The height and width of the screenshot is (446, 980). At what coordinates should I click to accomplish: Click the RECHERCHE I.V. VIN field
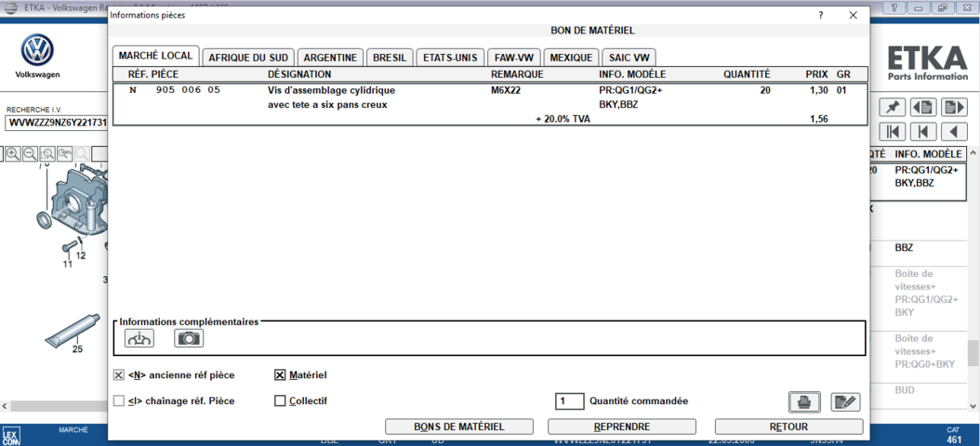point(55,123)
